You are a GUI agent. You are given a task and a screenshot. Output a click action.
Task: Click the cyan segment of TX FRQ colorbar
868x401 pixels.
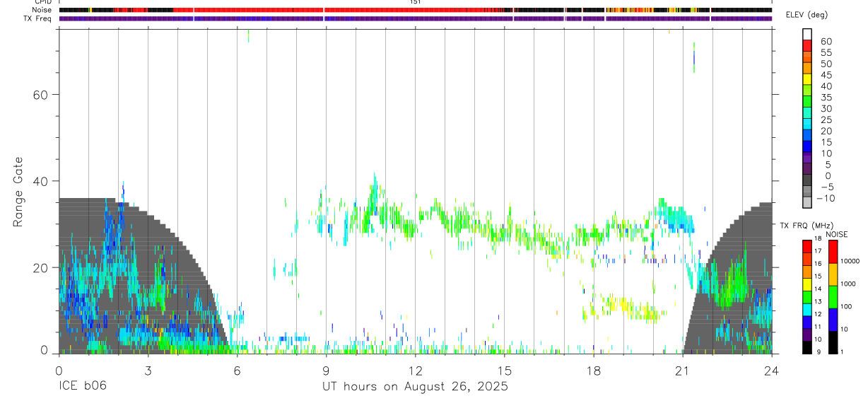point(807,308)
